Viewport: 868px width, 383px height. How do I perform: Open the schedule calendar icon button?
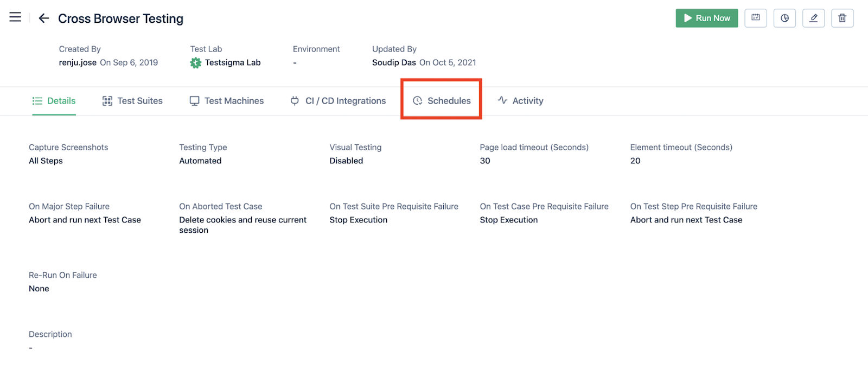point(755,18)
